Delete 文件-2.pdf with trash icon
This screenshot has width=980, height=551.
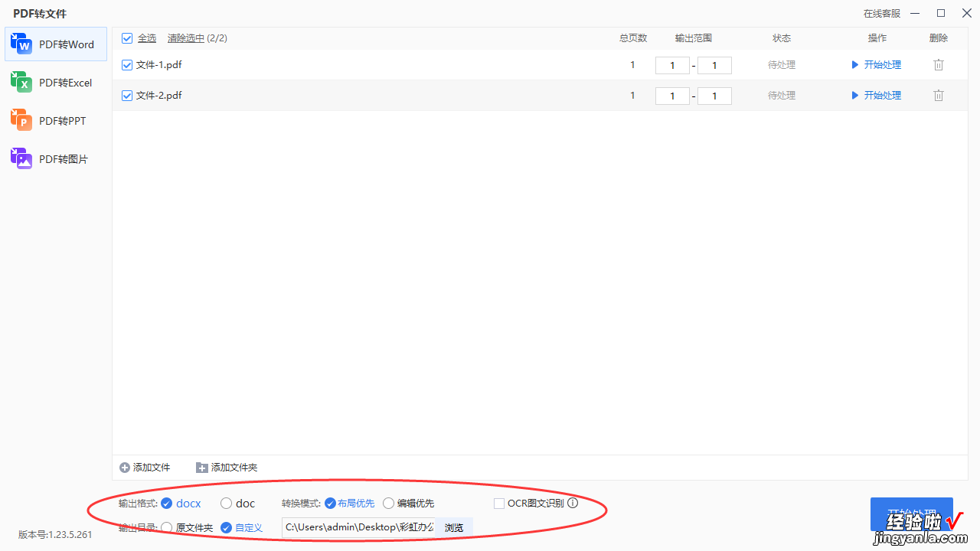[939, 96]
